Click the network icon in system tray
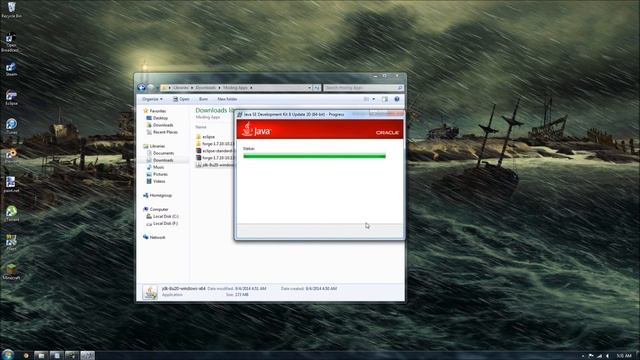The width and height of the screenshot is (640, 360). click(x=599, y=356)
